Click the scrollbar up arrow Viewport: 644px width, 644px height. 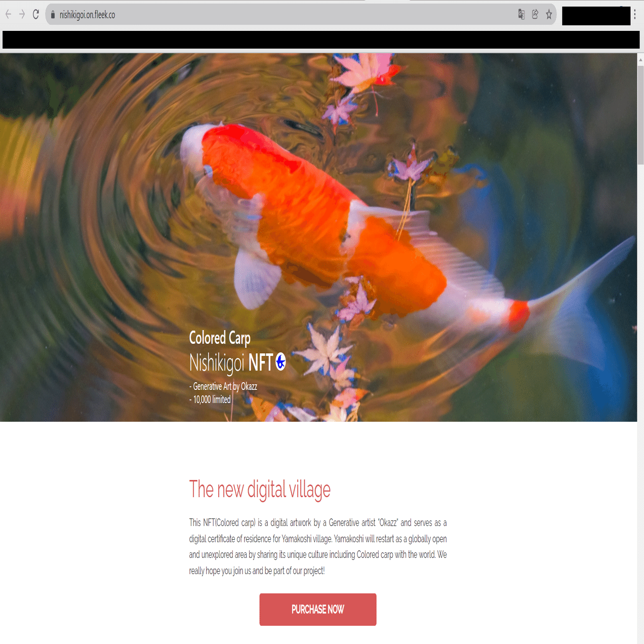tap(640, 59)
